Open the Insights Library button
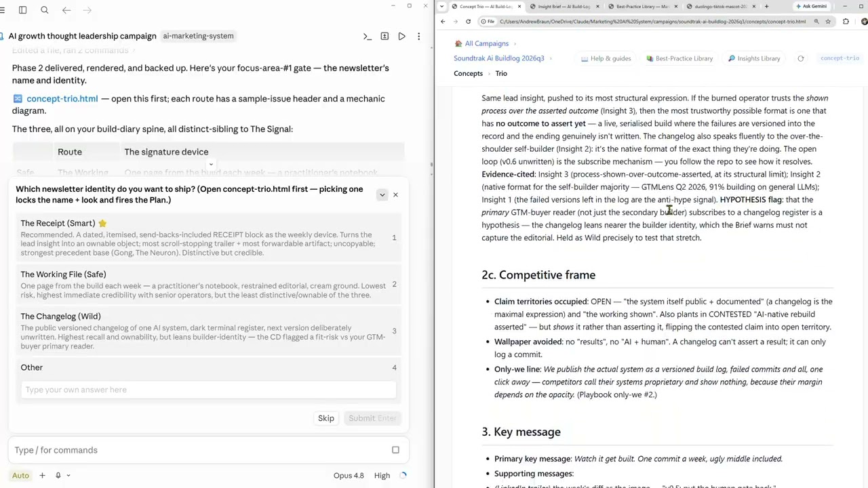The height and width of the screenshot is (488, 868). pyautogui.click(x=753, y=58)
